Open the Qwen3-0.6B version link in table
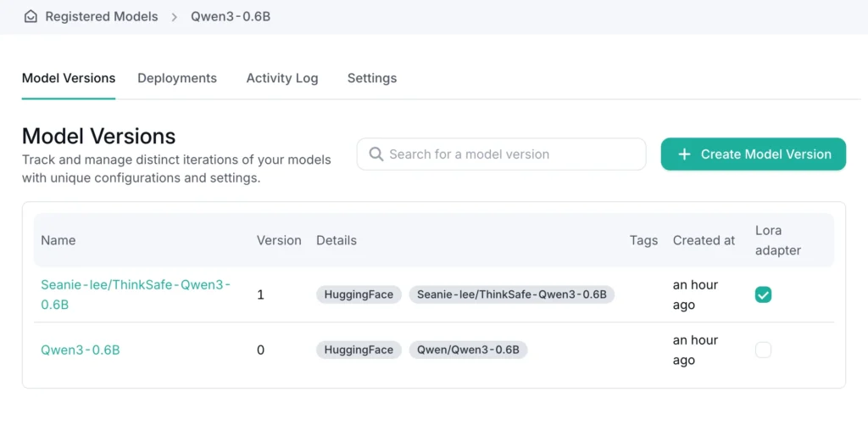 point(81,350)
